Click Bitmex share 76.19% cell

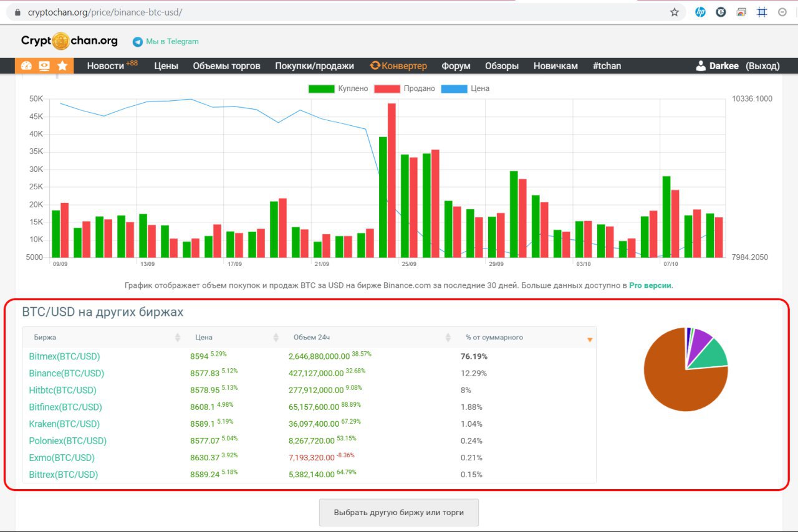coord(474,357)
